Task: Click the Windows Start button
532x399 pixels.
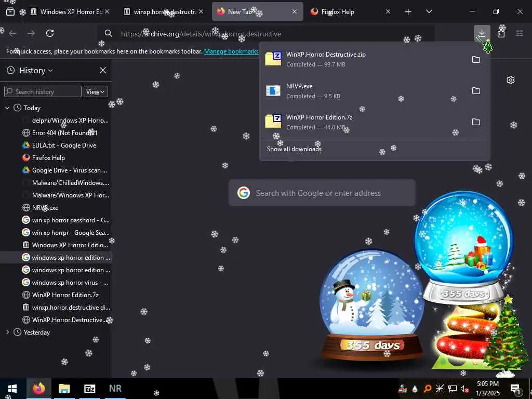Action: [x=12, y=389]
